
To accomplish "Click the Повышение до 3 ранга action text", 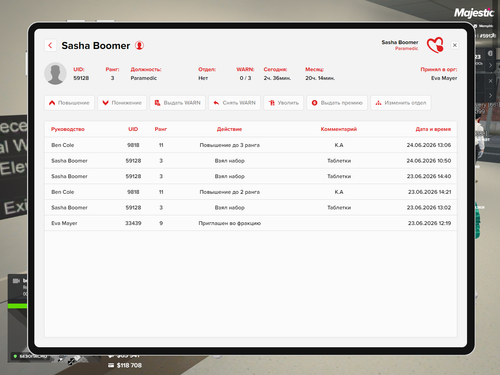I will [x=230, y=145].
